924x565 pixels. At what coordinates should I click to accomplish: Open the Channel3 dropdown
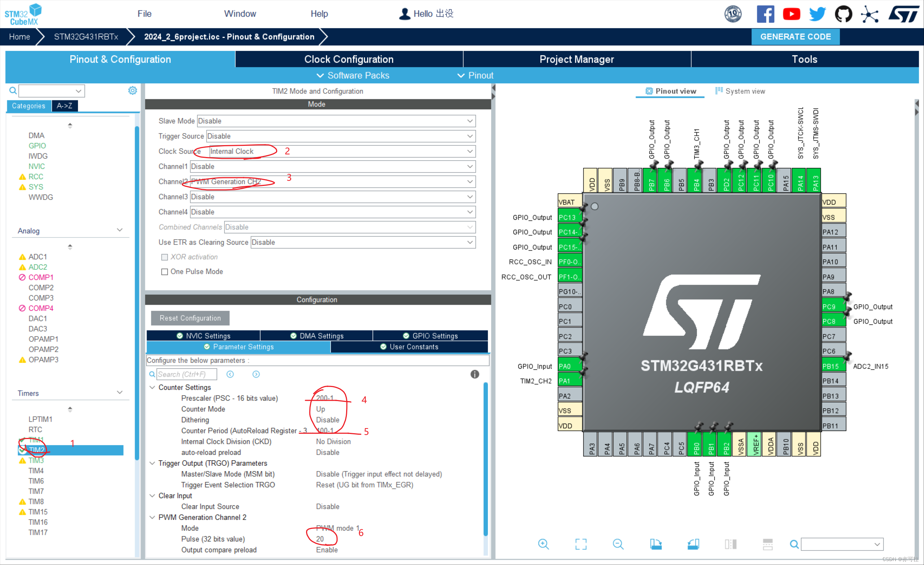(x=333, y=197)
